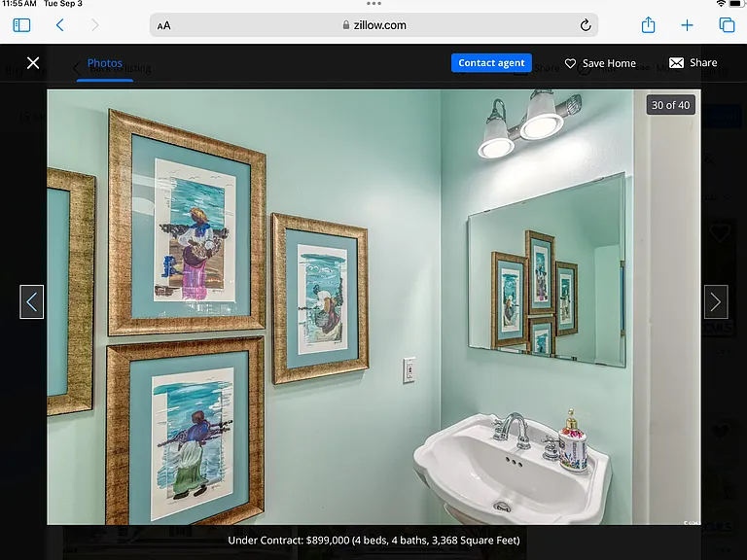Go to the previous photo arrow

(31, 302)
